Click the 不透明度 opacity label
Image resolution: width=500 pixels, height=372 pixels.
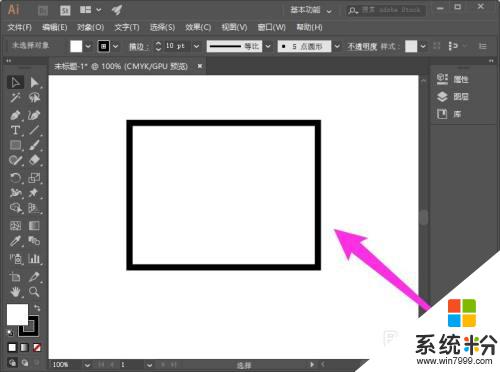(362, 46)
